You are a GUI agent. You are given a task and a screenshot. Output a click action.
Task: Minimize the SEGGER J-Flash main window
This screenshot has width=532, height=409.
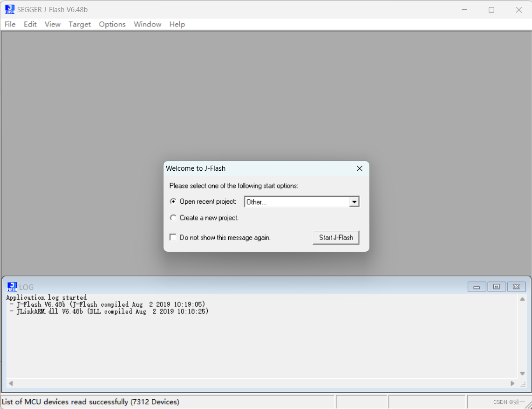[x=464, y=9]
